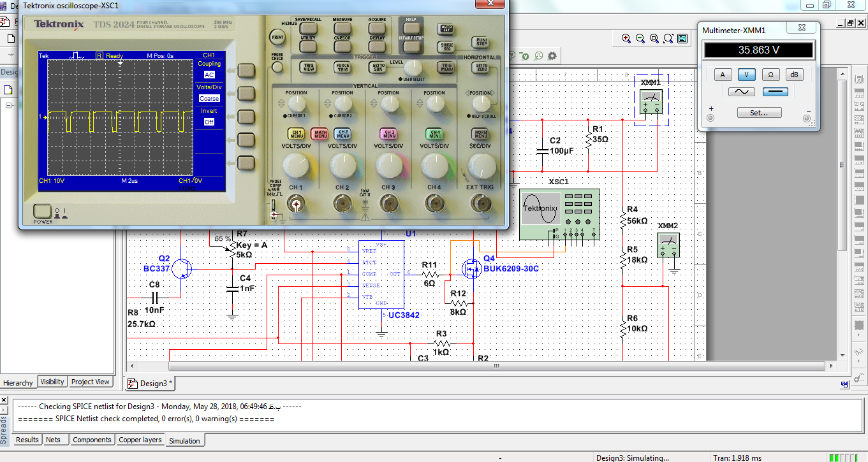Viewport: 868px width, 462px height.
Task: Select Ammeter mode A on the multimeter
Action: click(723, 75)
